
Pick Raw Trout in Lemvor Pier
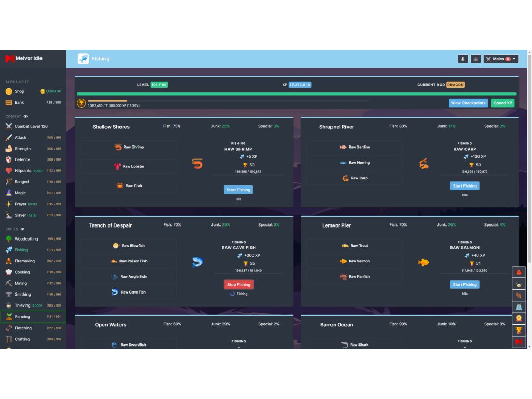[x=354, y=246]
